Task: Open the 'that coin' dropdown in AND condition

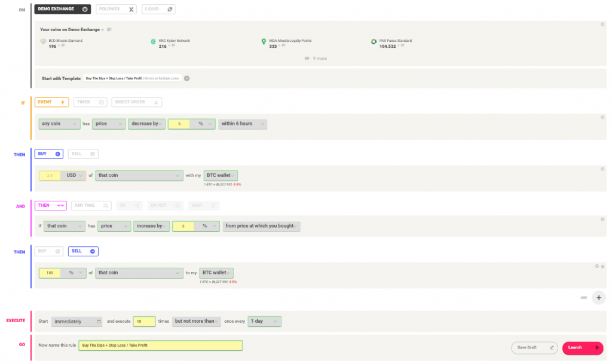Action: point(65,227)
